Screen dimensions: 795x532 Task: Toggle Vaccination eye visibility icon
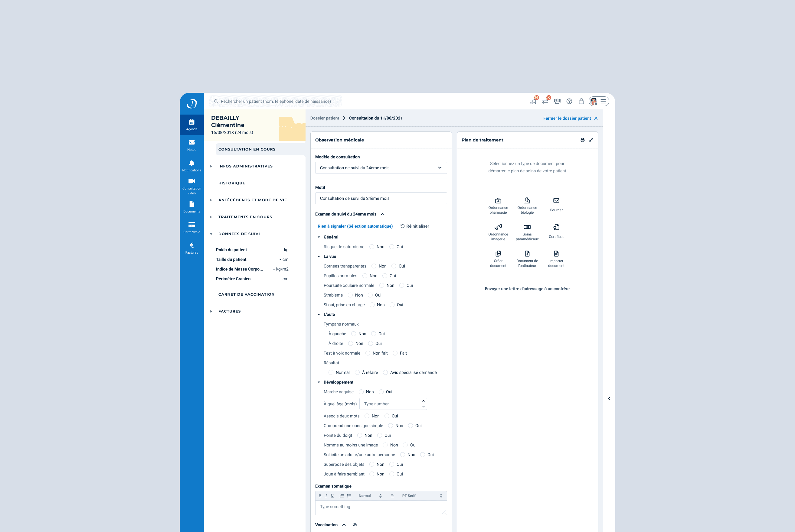point(355,525)
